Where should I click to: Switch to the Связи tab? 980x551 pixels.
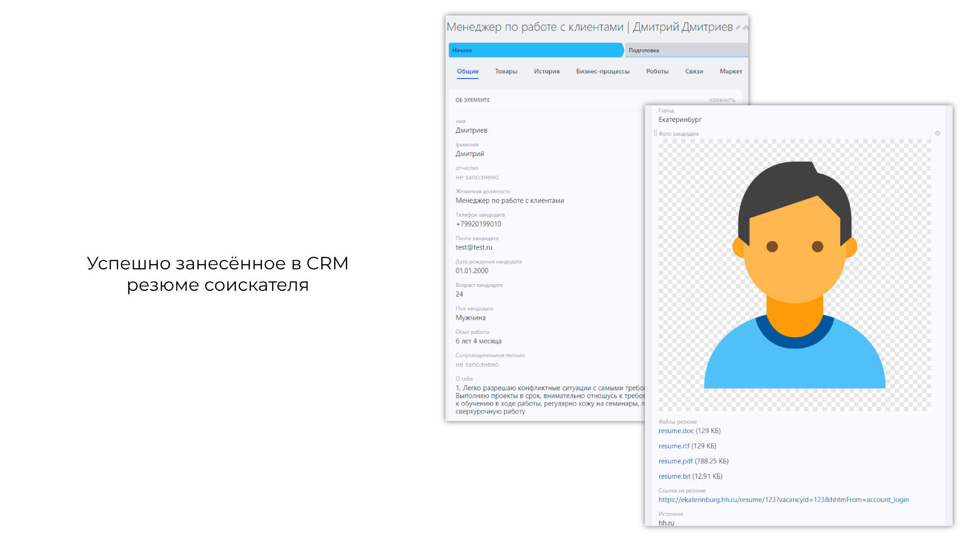[x=694, y=71]
